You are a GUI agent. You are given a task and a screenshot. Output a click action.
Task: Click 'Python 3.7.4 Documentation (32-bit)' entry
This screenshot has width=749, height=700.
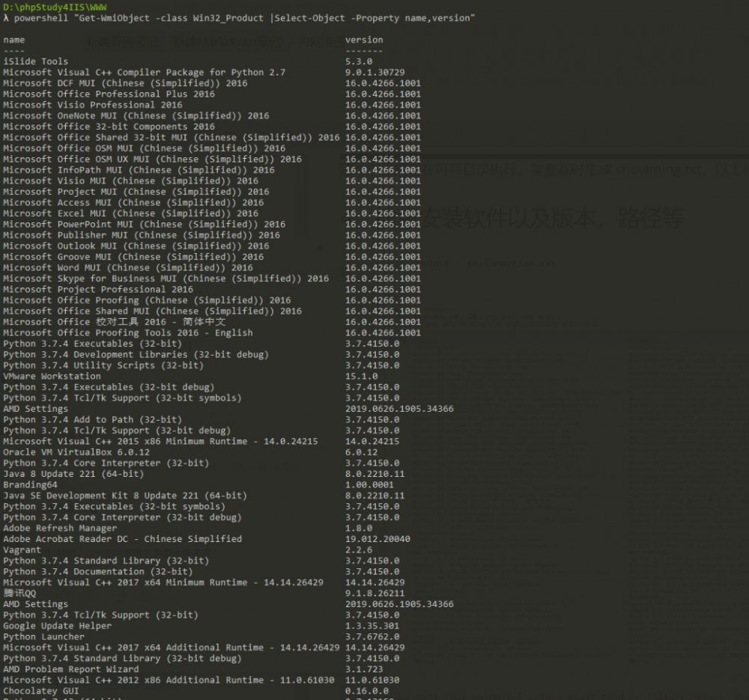coord(98,572)
